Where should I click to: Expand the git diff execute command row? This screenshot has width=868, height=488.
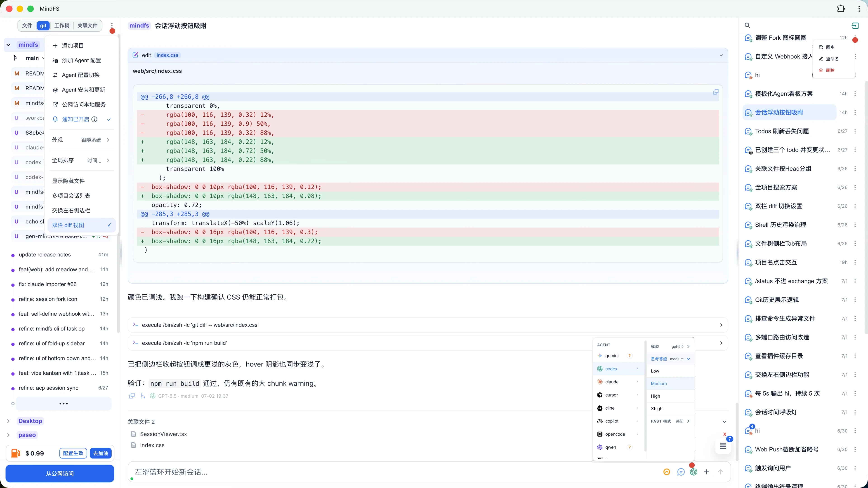428,325
